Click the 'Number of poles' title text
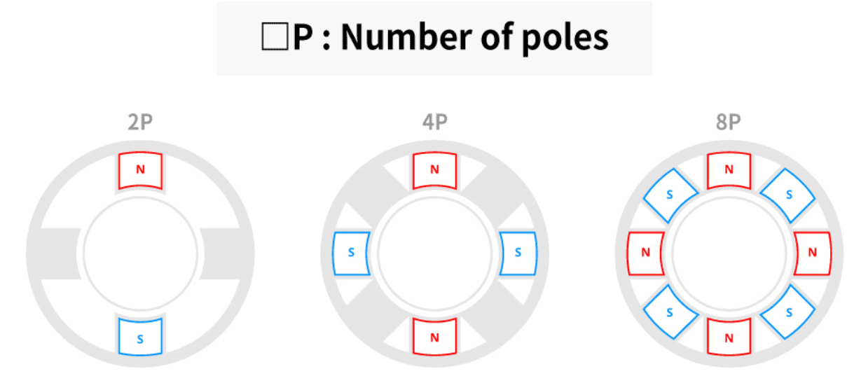Image resolution: width=868 pixels, height=383 pixels. [x=474, y=37]
